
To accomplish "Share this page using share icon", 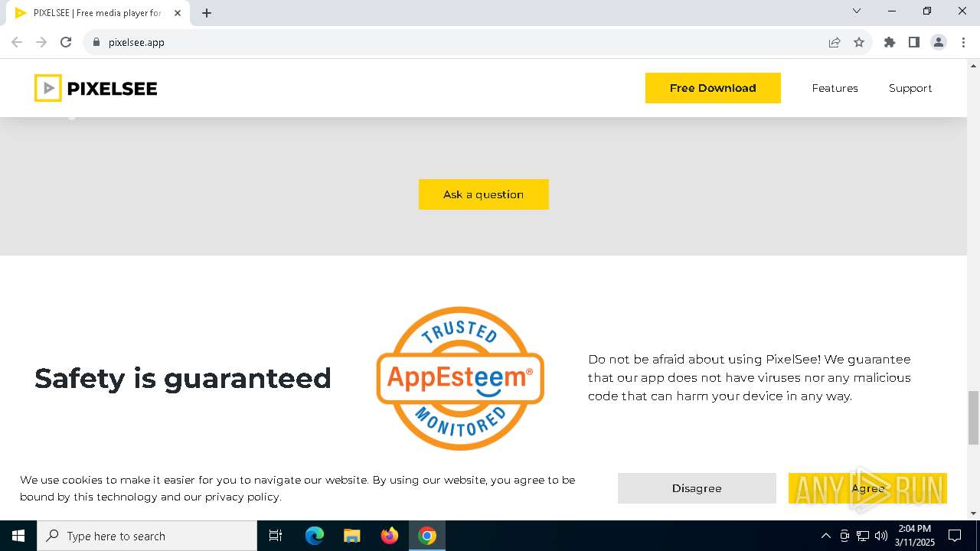I will point(835,42).
